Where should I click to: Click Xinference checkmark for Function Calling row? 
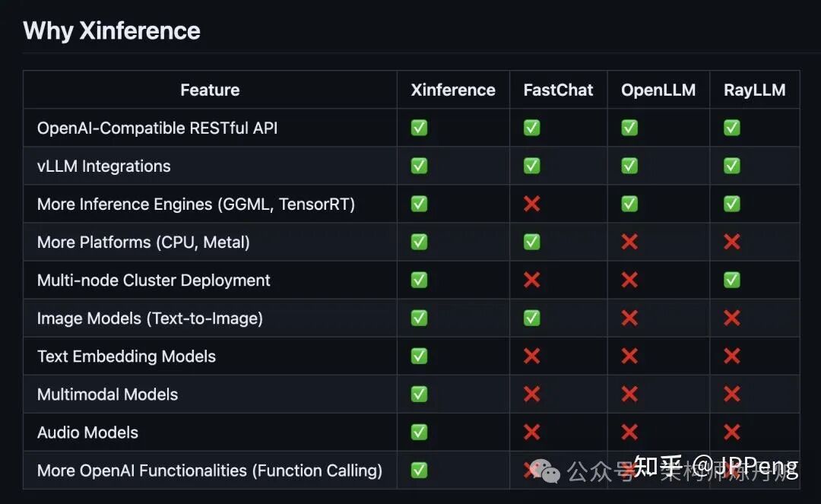419,470
